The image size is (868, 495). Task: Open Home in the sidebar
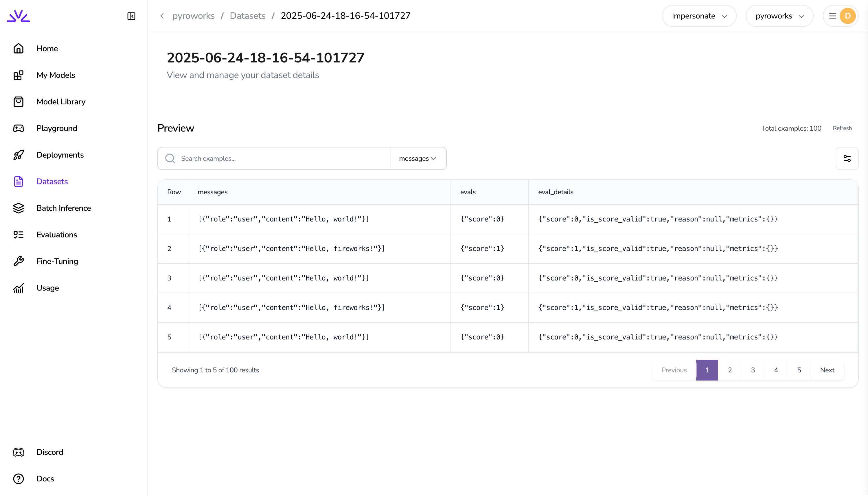coord(47,48)
